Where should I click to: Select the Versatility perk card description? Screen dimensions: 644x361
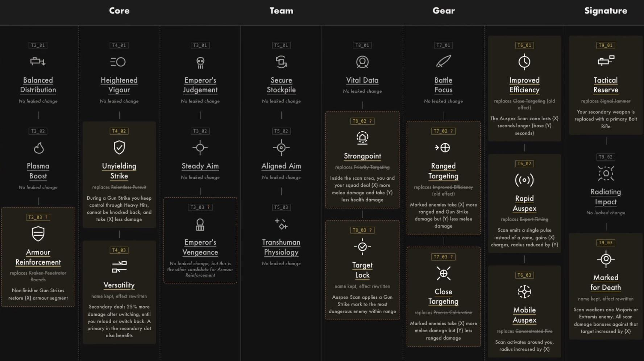(x=119, y=321)
